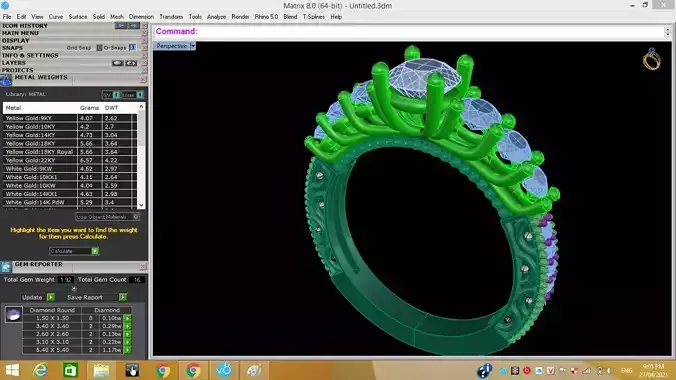The height and width of the screenshot is (380, 676).
Task: Click the Matrix application icon in title bar
Action: 5,5
